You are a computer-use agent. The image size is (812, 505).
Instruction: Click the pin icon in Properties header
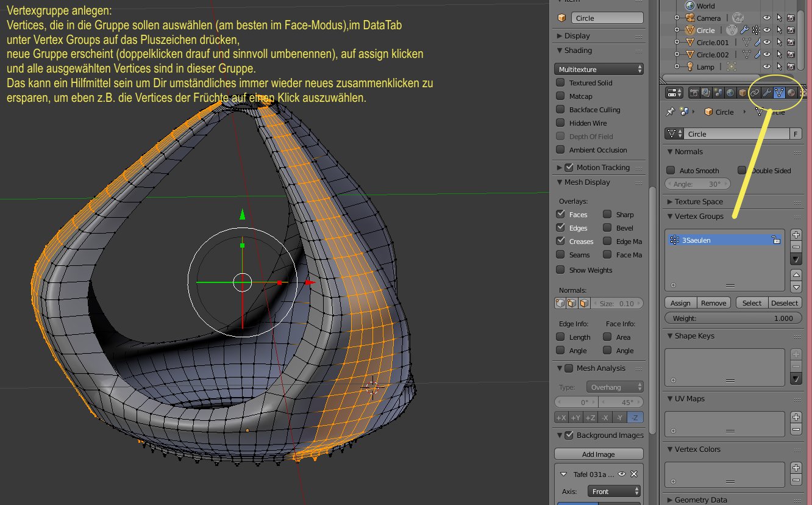(670, 112)
